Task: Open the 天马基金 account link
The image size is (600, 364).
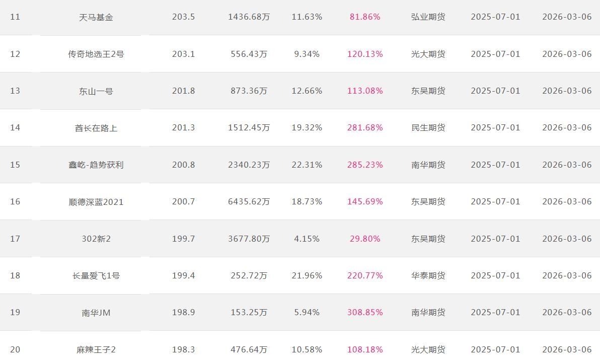Action: pos(96,17)
